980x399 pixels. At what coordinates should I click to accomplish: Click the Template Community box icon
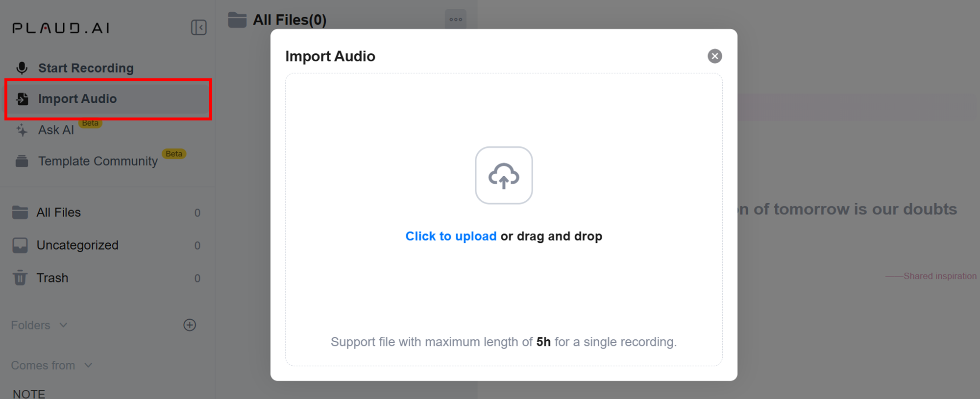(x=22, y=161)
